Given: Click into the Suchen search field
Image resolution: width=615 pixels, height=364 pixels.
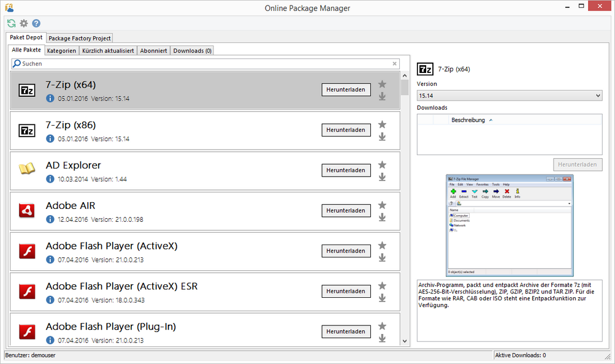Looking at the screenshot, I should [202, 64].
